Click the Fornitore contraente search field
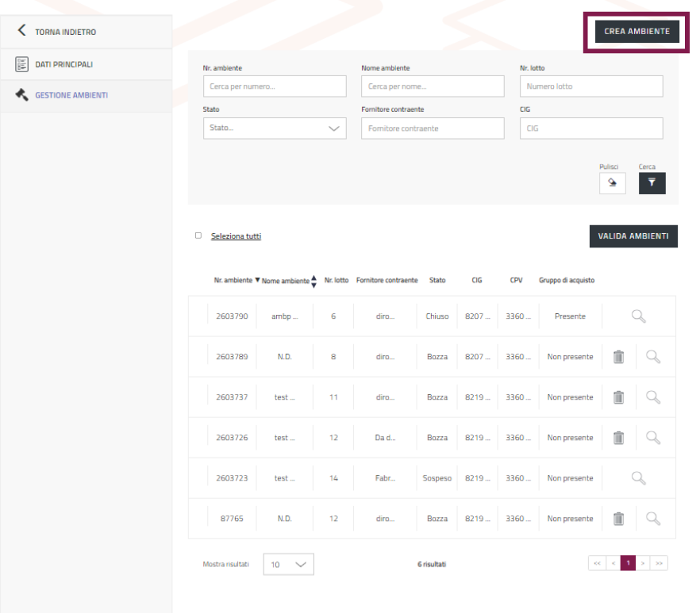 click(433, 128)
